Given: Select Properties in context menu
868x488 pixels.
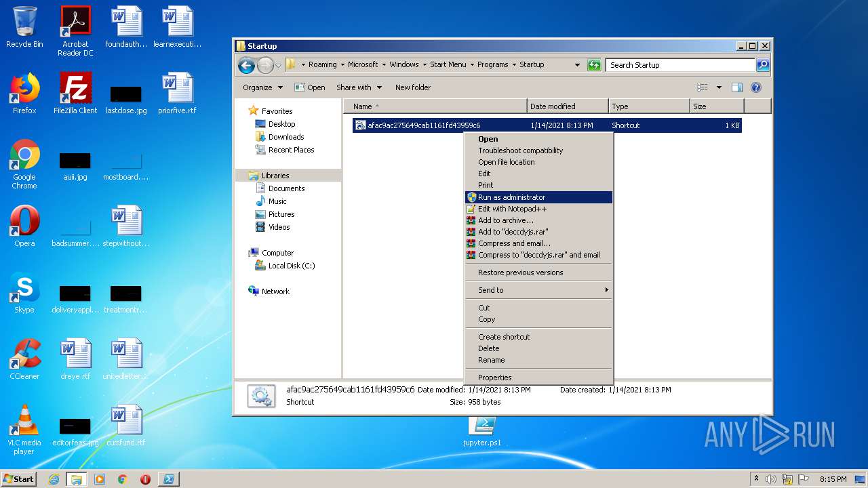Looking at the screenshot, I should tap(538, 378).
